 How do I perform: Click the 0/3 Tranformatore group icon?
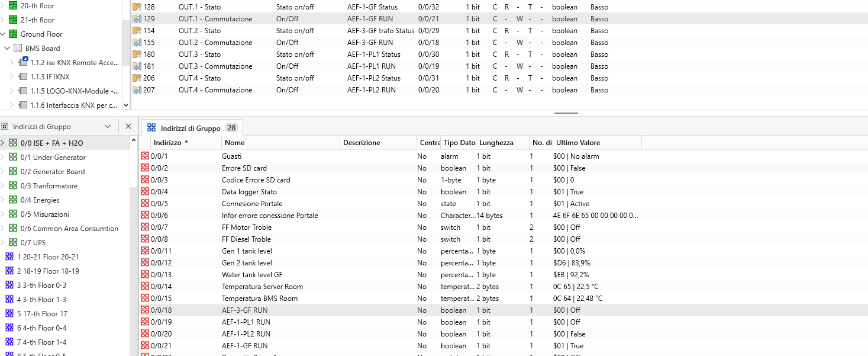point(13,186)
